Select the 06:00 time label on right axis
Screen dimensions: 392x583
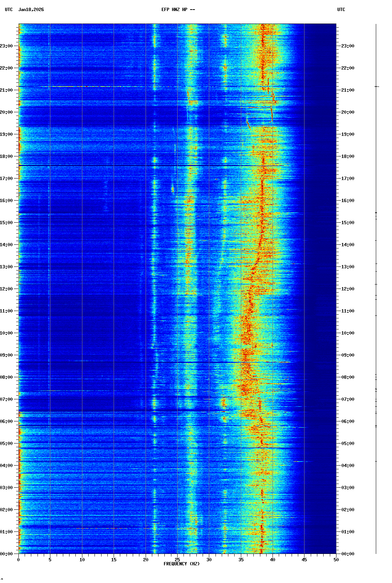pos(348,421)
